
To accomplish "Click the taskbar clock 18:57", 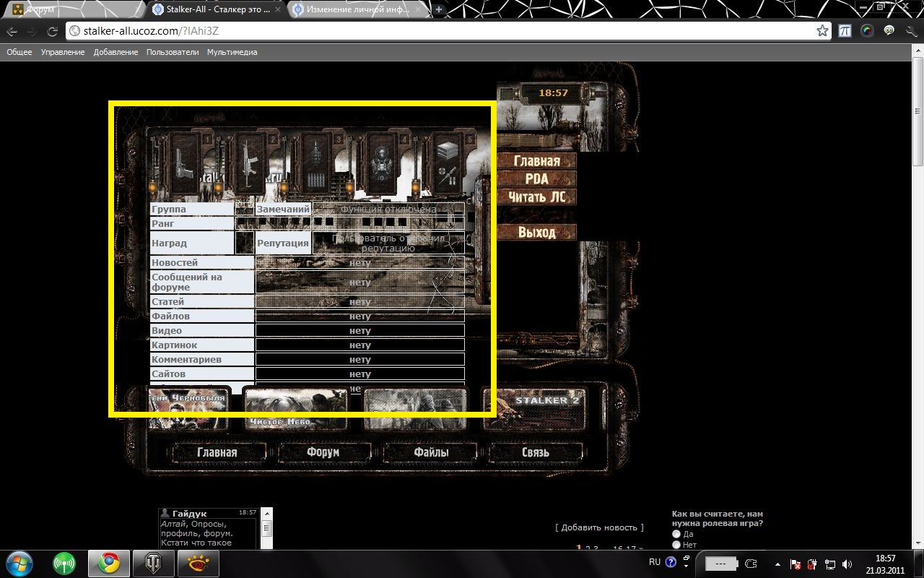I will [885, 558].
